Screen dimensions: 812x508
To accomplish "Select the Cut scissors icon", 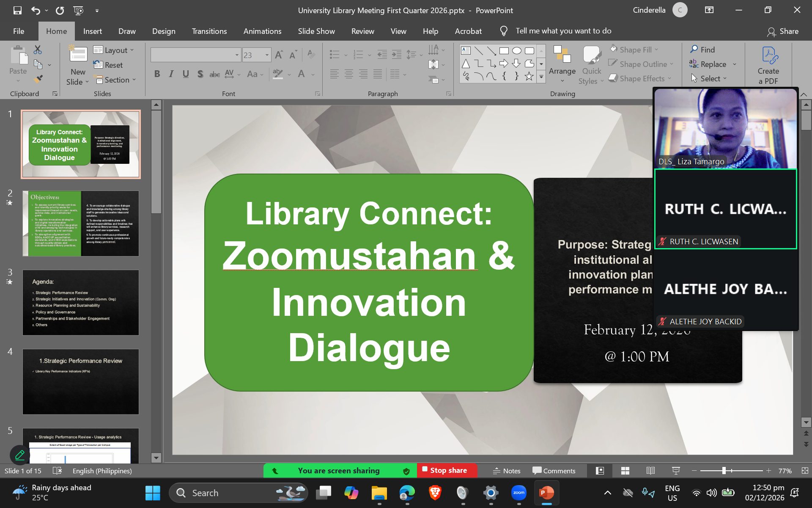I will [x=38, y=50].
